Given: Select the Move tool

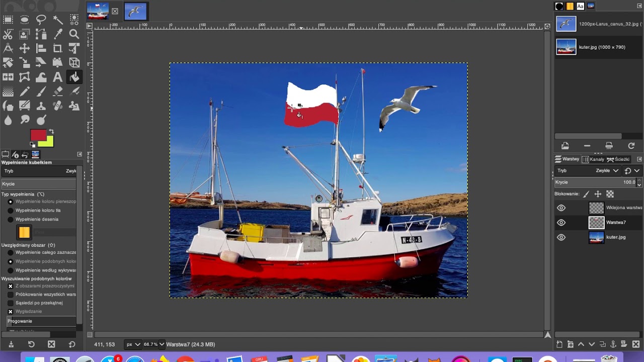Looking at the screenshot, I should [25, 49].
